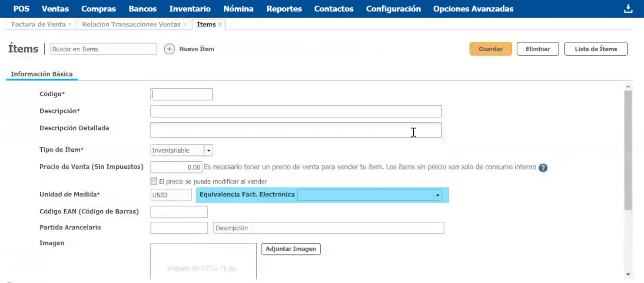This screenshot has height=283, width=644.
Task: Click the Guardar button
Action: tap(490, 49)
